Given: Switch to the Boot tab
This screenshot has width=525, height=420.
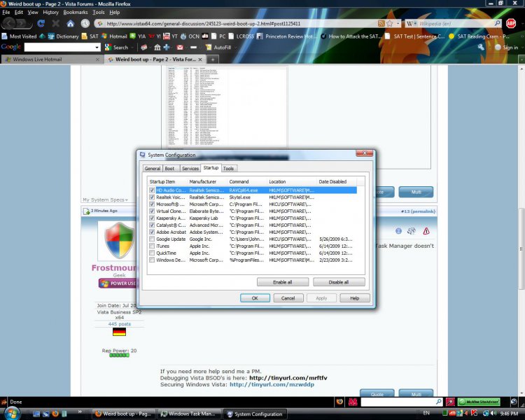Looking at the screenshot, I should [x=170, y=169].
